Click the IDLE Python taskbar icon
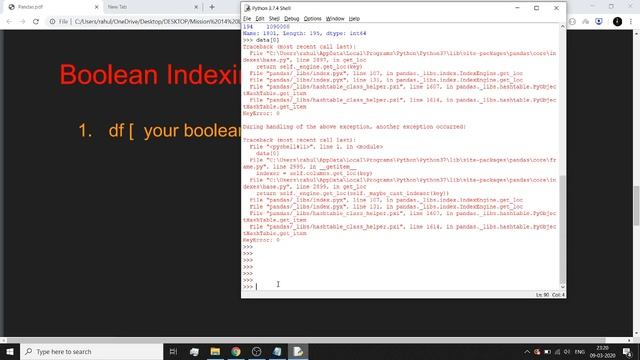 (x=298, y=351)
